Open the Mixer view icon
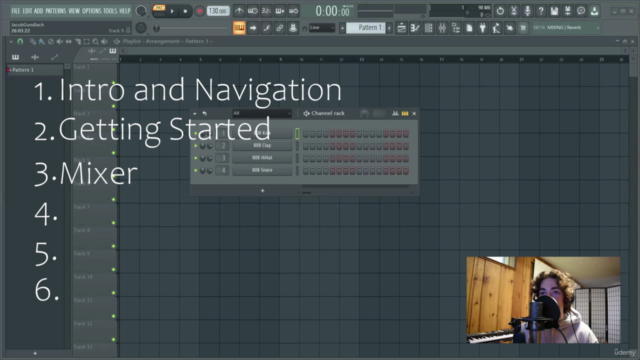The image size is (640, 360). pyautogui.click(x=442, y=28)
